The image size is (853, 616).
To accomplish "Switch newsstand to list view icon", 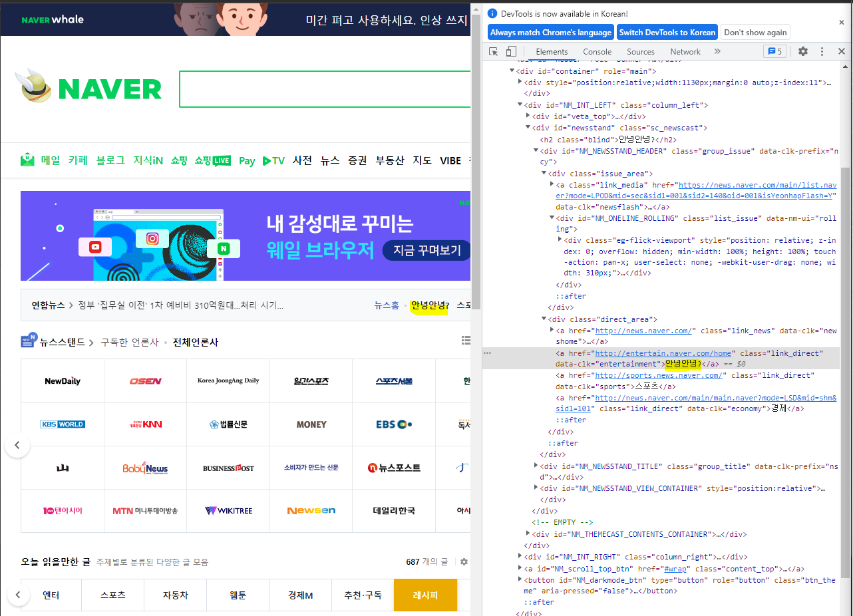I will pyautogui.click(x=466, y=341).
